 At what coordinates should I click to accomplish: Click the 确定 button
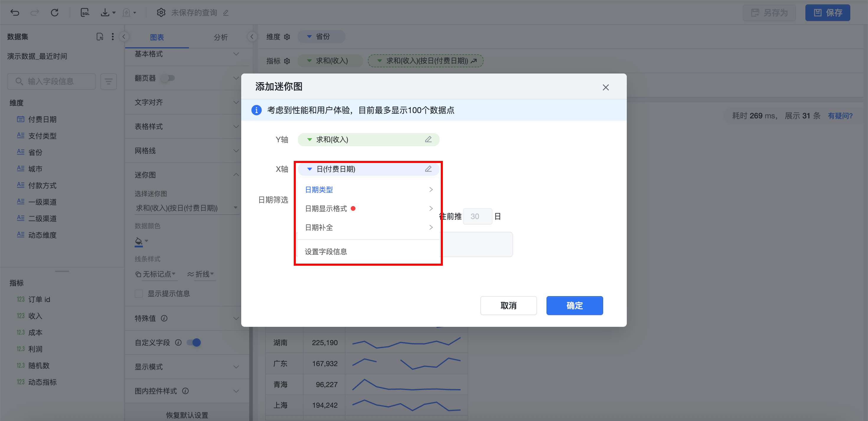click(574, 305)
